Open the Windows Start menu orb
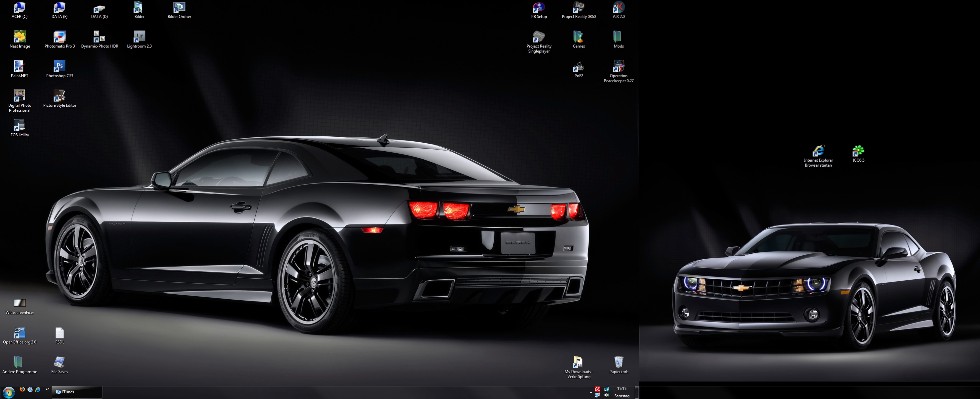The height and width of the screenshot is (399, 980). 8,392
